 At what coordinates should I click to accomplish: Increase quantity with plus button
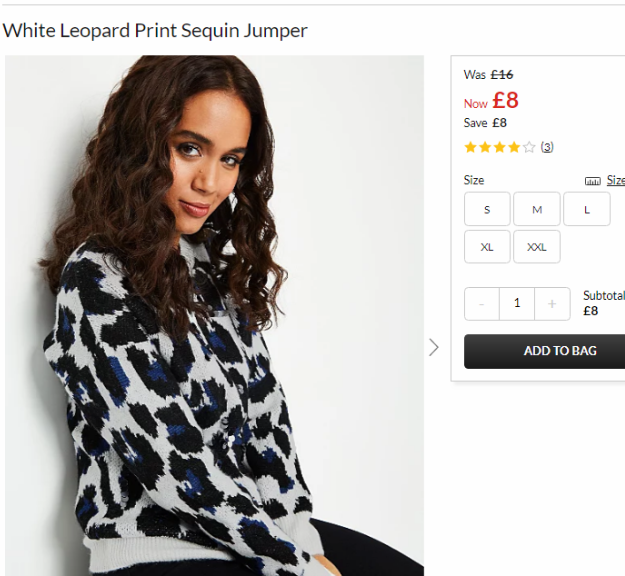(552, 304)
